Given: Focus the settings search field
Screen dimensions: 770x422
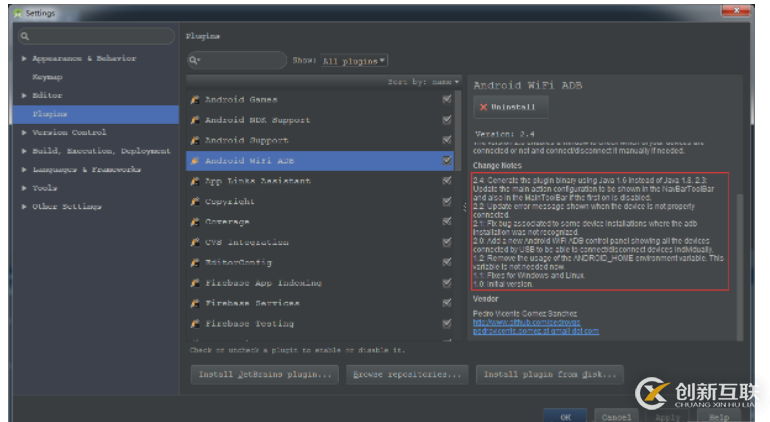Looking at the screenshot, I should (x=96, y=36).
